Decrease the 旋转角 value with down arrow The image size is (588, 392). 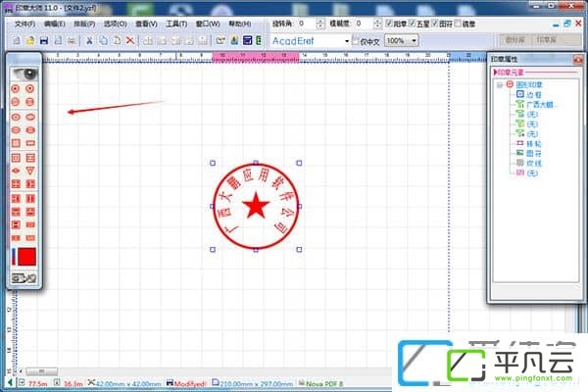[x=319, y=26]
